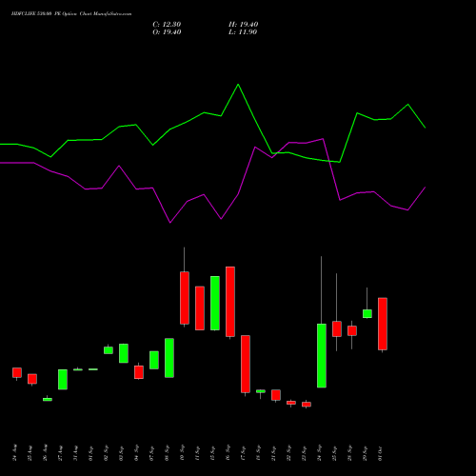Click the tall red candle for 16 Sep

tap(230, 302)
